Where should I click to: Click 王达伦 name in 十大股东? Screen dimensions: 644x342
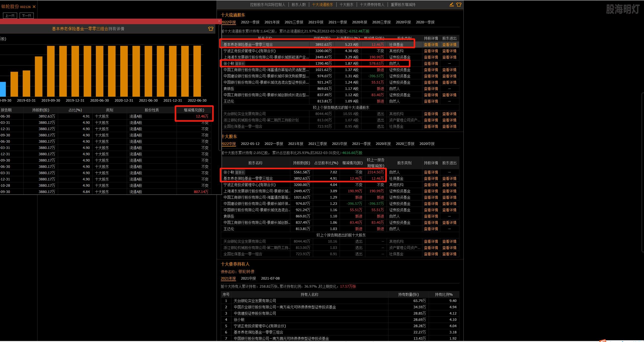tap(229, 229)
